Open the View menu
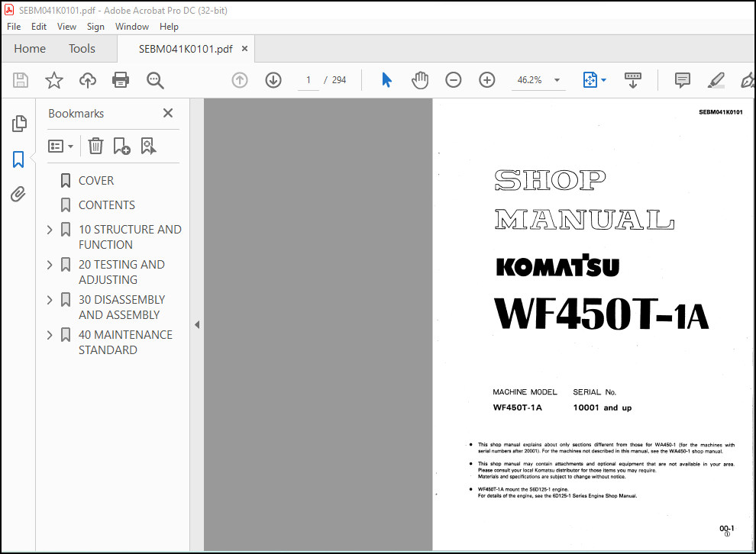Image resolution: width=756 pixels, height=554 pixels. click(x=66, y=27)
